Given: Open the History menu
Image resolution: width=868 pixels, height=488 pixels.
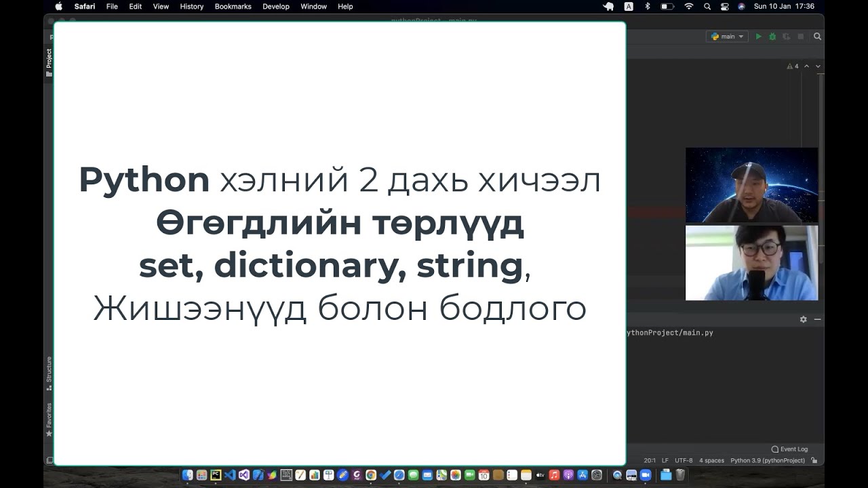Looking at the screenshot, I should pyautogui.click(x=192, y=6).
